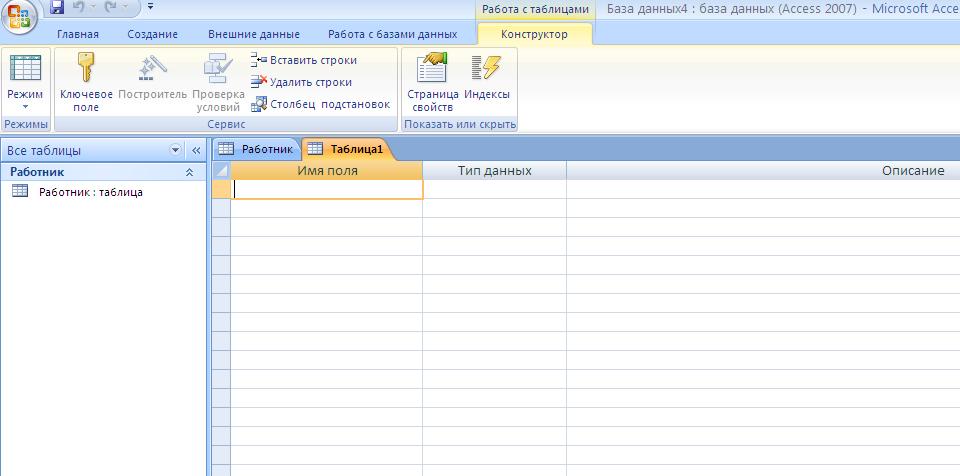Toggle the Страница свойств property sheet
The width and height of the screenshot is (960, 476).
pos(433,83)
